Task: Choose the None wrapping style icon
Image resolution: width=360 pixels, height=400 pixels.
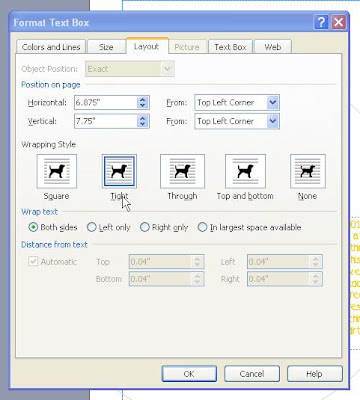Action: point(308,171)
